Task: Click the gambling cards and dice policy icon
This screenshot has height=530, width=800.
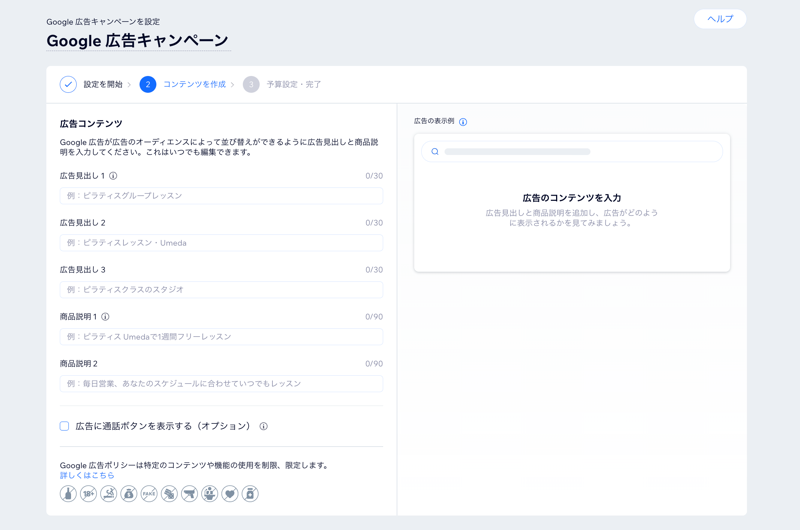Action: point(169,494)
